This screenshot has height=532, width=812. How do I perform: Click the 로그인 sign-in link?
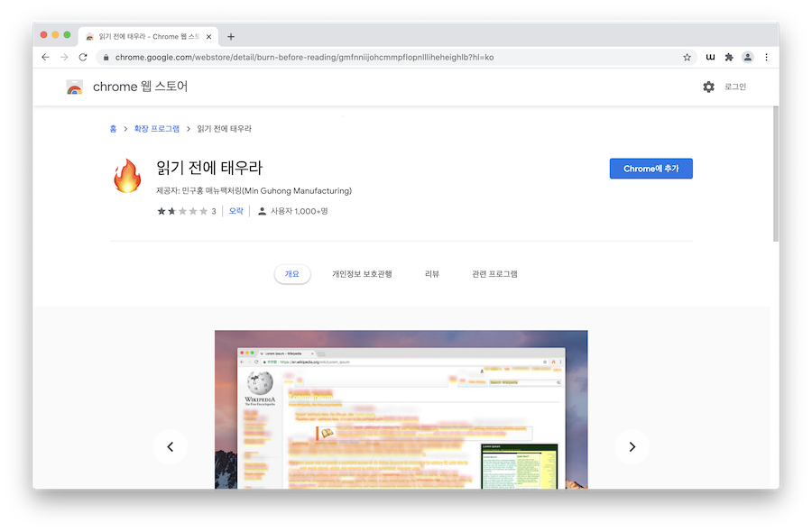coord(734,87)
